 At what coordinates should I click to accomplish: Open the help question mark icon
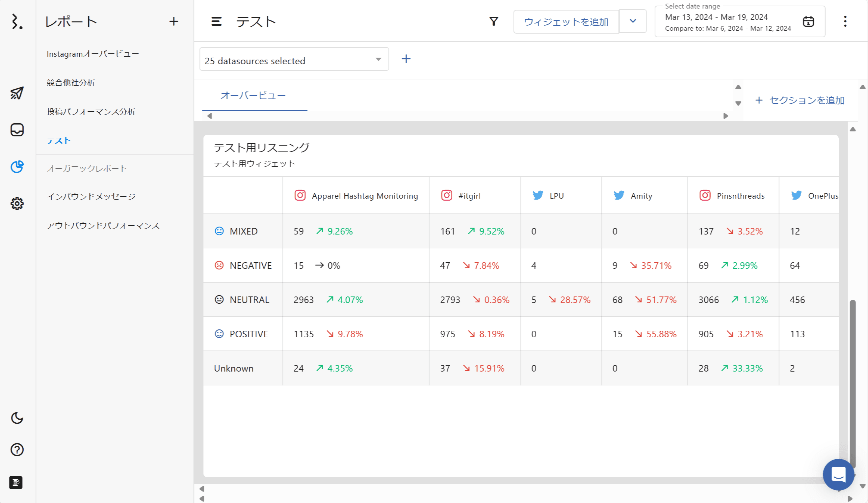(x=17, y=450)
